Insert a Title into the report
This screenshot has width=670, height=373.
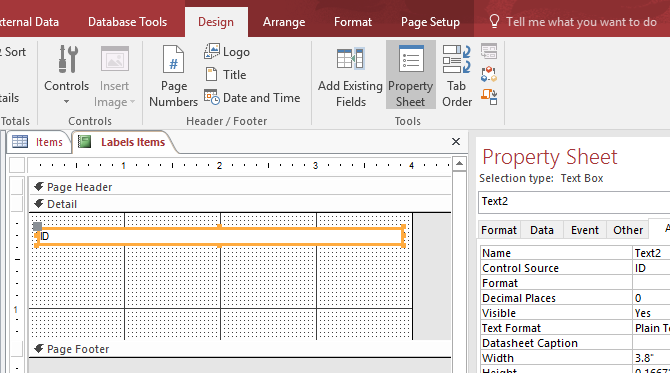click(x=225, y=75)
